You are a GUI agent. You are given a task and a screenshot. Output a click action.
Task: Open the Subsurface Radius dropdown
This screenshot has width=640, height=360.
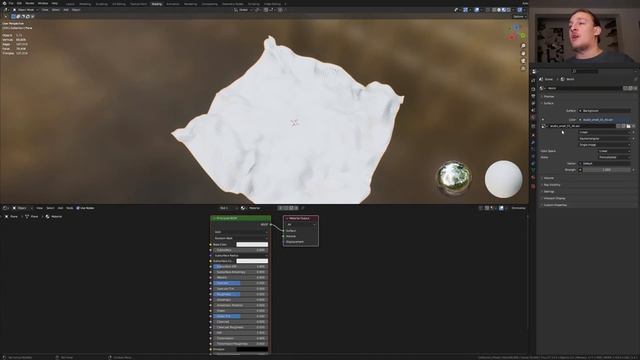click(240, 256)
